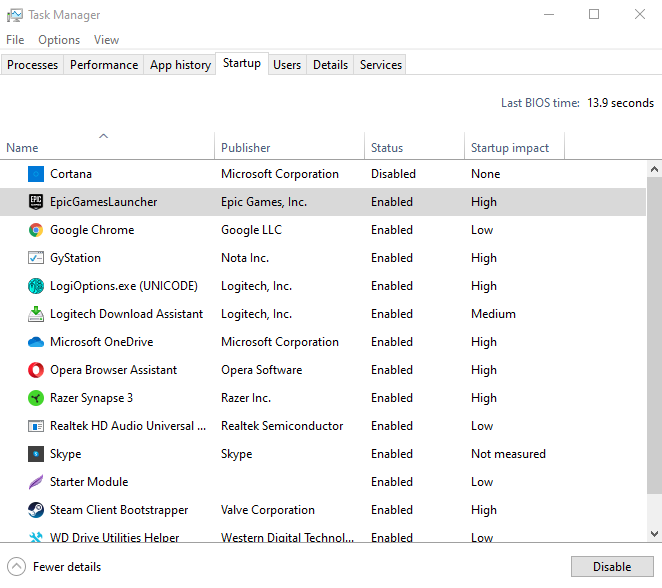Switch to the Details tab
The height and width of the screenshot is (588, 662).
(x=330, y=65)
